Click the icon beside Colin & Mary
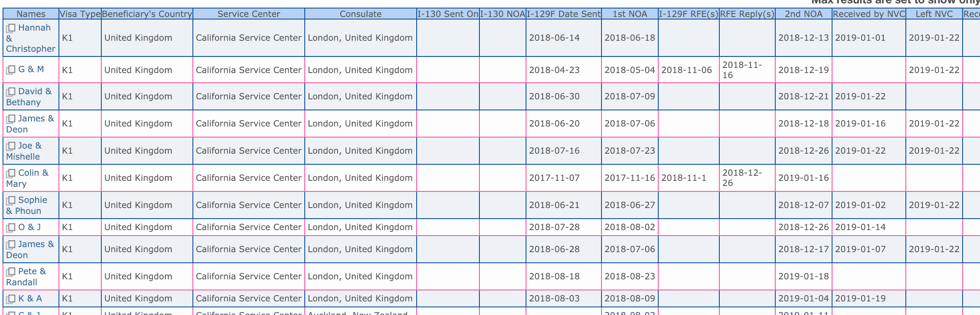The image size is (980, 315). tap(11, 174)
